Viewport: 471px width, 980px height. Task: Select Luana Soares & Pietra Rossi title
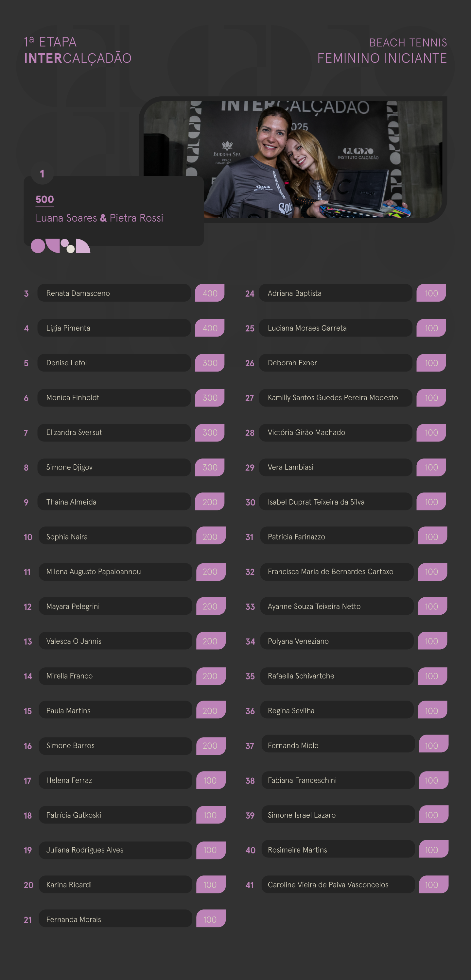(99, 218)
